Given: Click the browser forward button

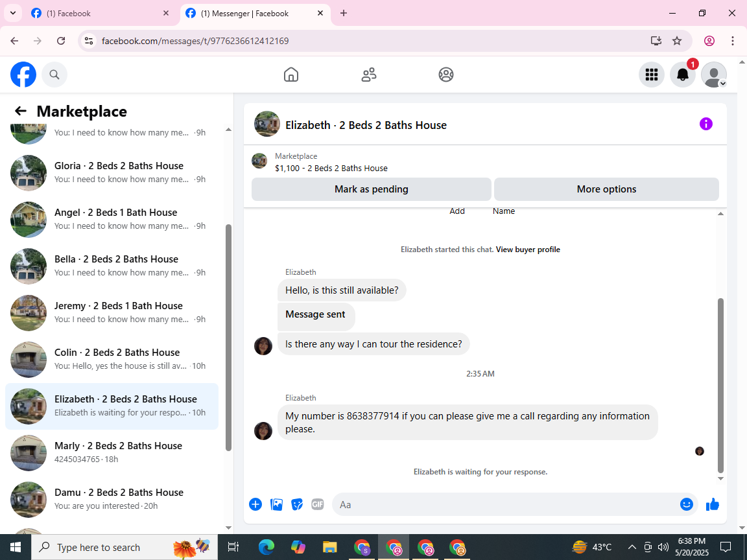Looking at the screenshot, I should 38,41.
